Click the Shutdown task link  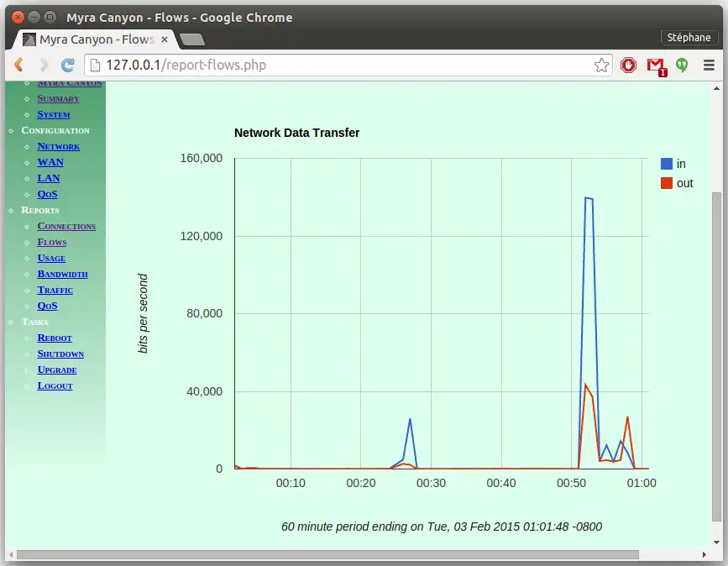tap(60, 354)
